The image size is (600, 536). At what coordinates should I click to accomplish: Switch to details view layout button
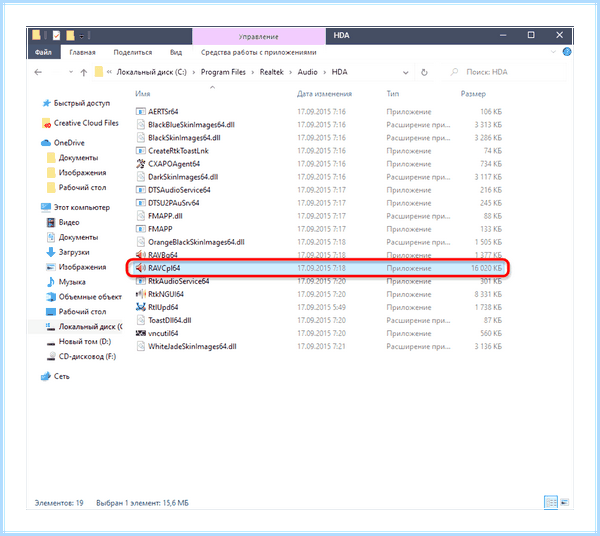(x=551, y=502)
